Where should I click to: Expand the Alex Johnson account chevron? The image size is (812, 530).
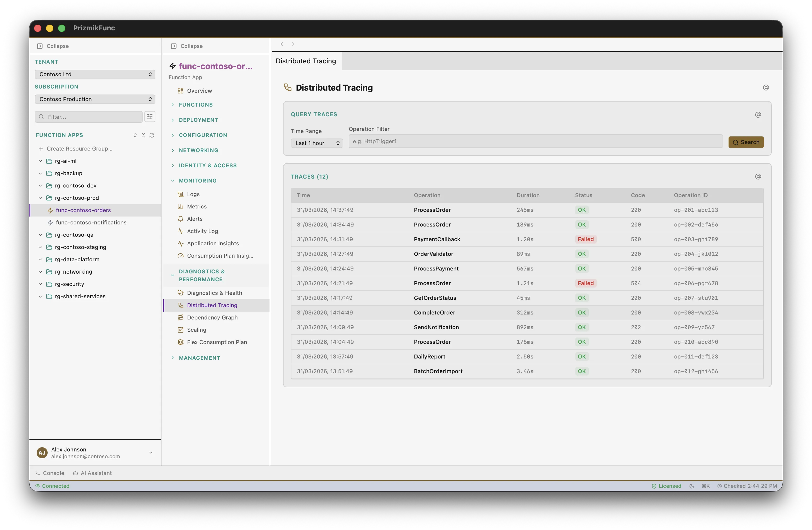pos(150,452)
